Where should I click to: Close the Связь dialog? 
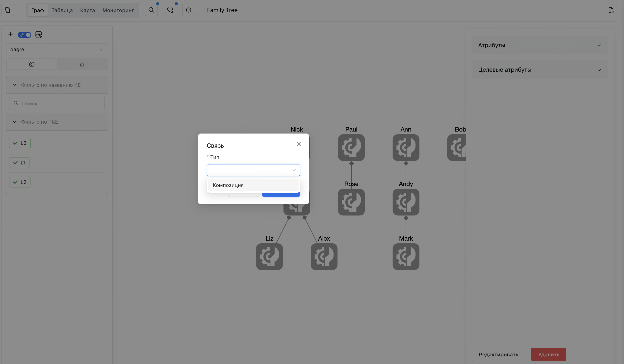pos(299,144)
